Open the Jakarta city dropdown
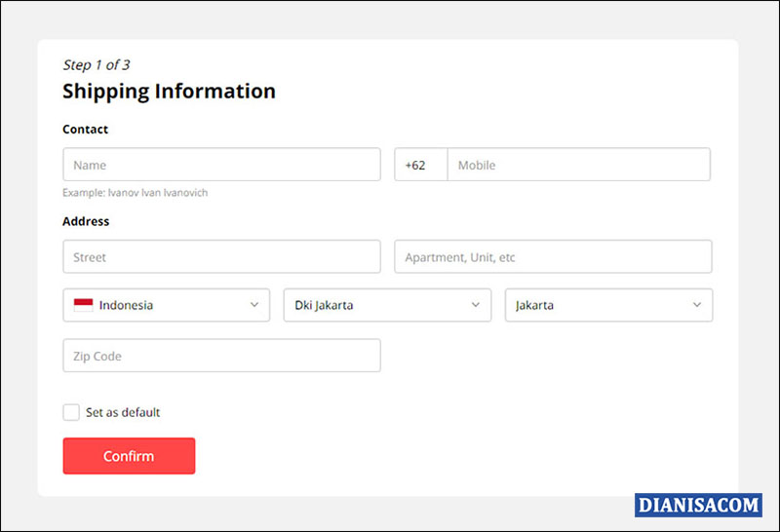Image resolution: width=780 pixels, height=532 pixels. (608, 305)
